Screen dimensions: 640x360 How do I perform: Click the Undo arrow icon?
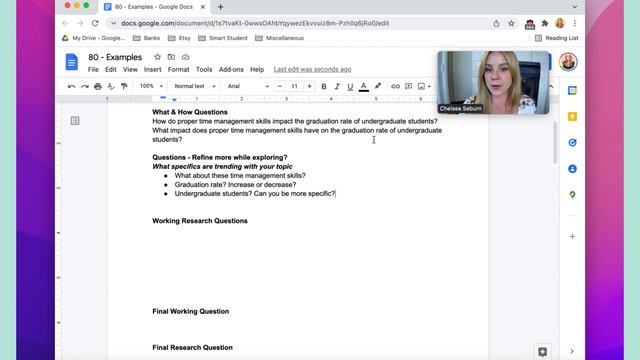click(x=71, y=86)
